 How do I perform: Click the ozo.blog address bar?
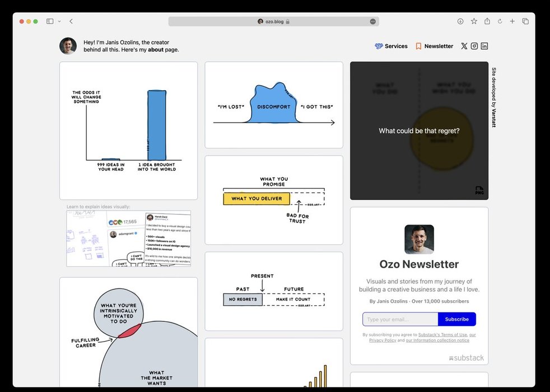(273, 21)
